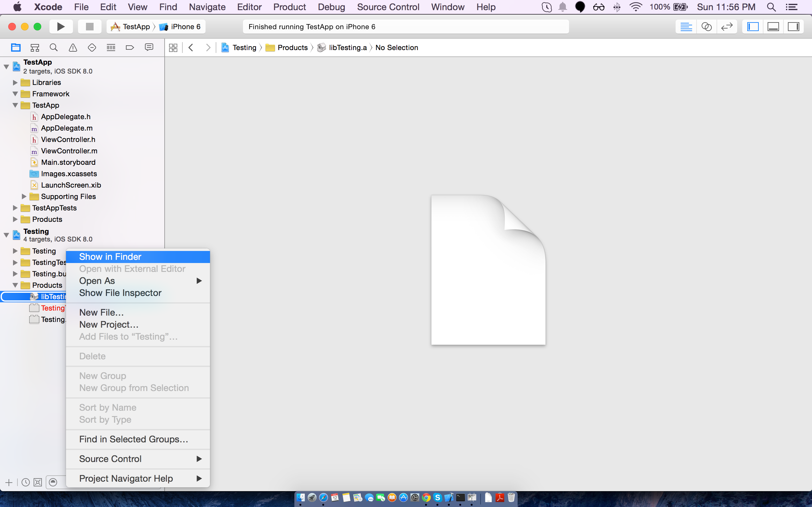Open the iPhone 6 destination selector
This screenshot has width=812, height=507.
tap(180, 27)
